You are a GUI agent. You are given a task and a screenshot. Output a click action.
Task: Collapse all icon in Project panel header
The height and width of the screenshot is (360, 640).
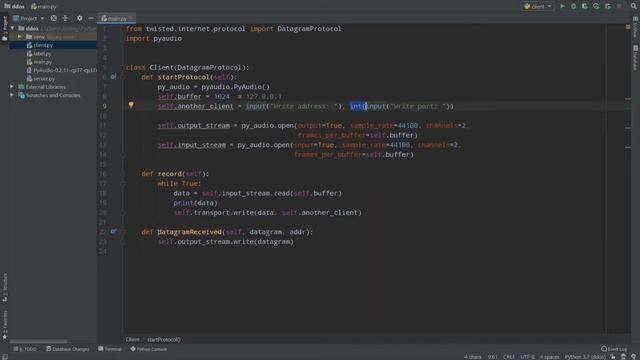65,18
